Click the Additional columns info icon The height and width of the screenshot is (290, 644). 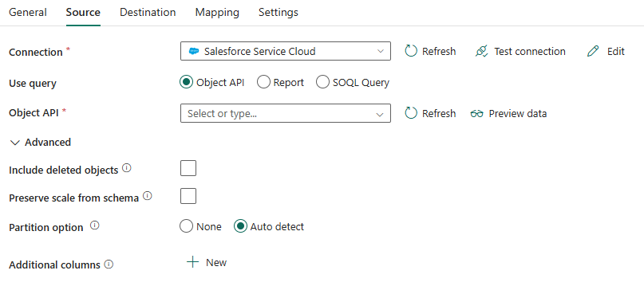coord(109,265)
